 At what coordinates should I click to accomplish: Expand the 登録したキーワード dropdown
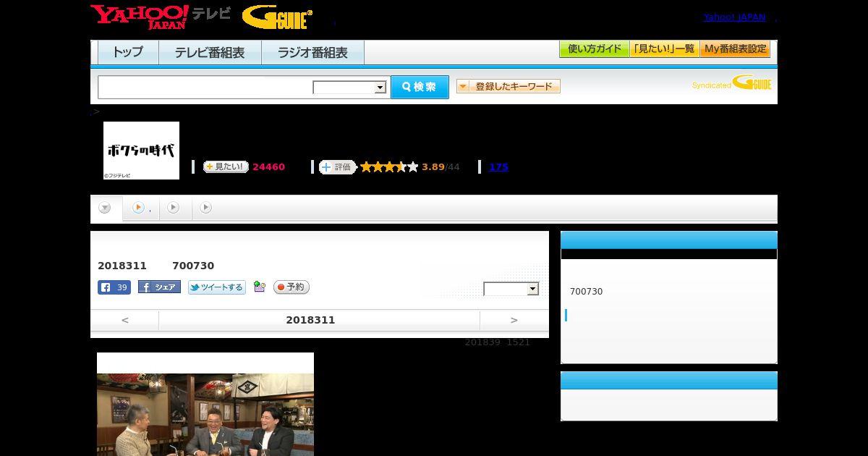pos(509,86)
